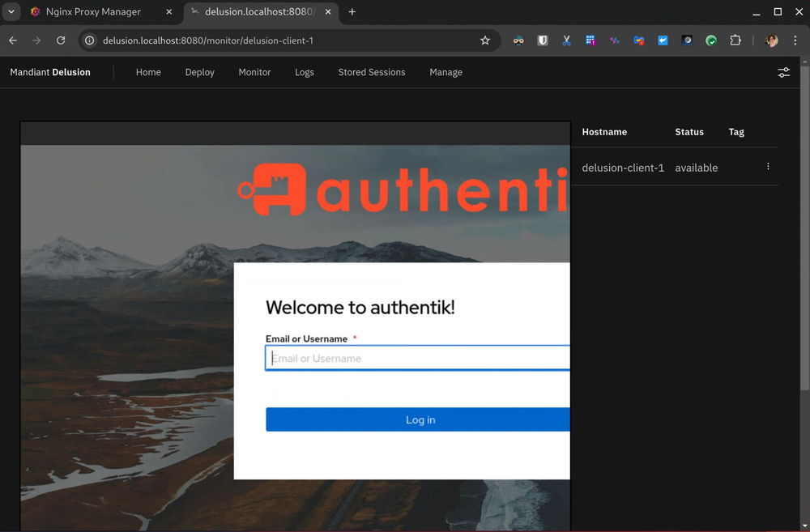Close the delusion.localhost:8080 tab
This screenshot has height=532, width=810.
tap(328, 11)
